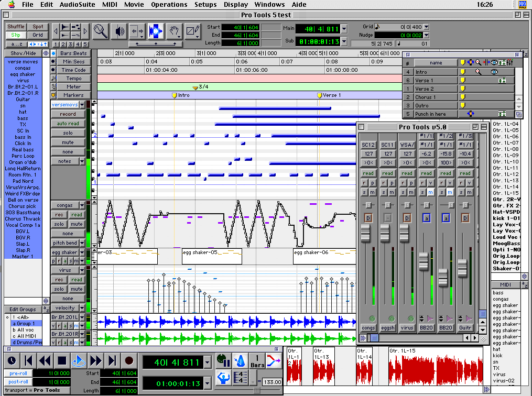Open the Grid value dropdown

(x=426, y=27)
